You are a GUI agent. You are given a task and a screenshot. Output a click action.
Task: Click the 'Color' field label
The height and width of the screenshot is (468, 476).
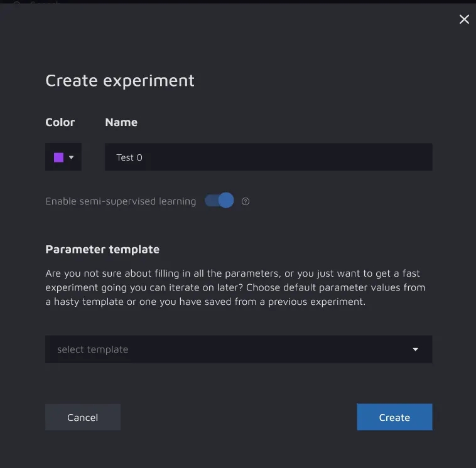(60, 122)
